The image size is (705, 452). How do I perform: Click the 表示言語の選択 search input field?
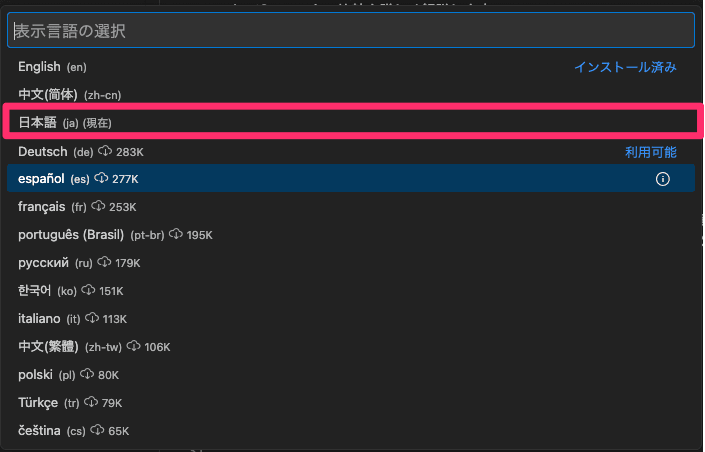[351, 30]
